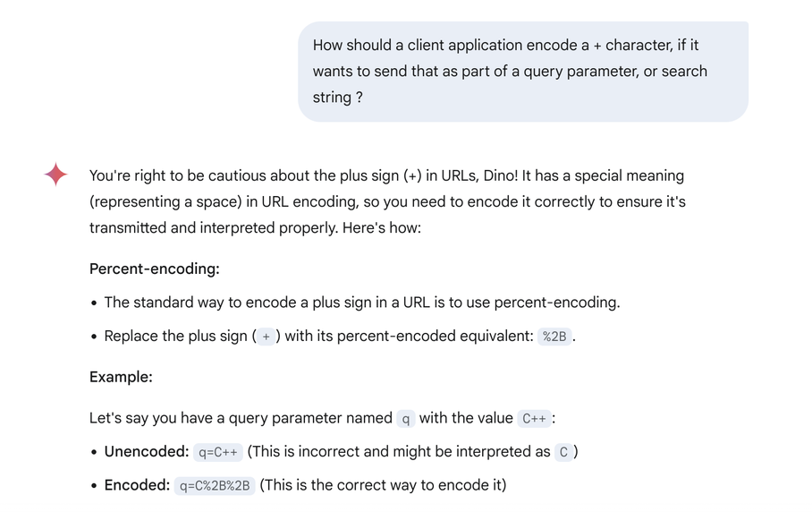812x512 pixels.
Task: Click the q=C++ unencoded code chip
Action: tap(218, 452)
